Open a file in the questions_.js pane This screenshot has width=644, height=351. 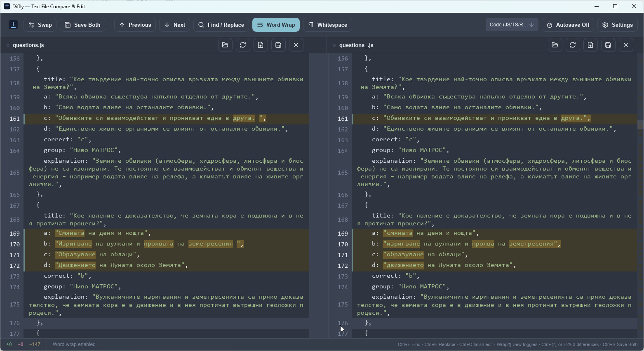point(555,45)
